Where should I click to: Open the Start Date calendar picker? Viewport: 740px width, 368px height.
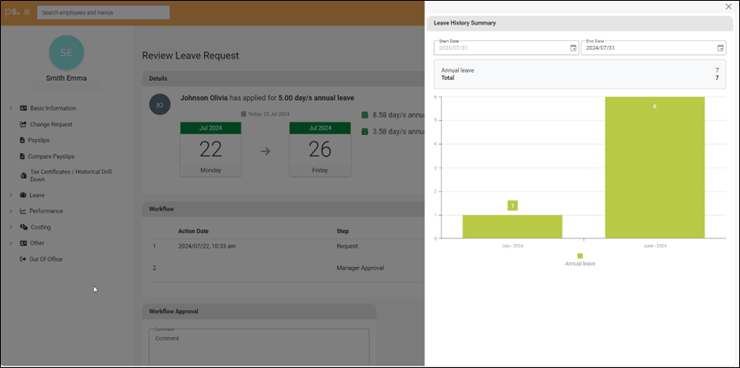point(573,48)
